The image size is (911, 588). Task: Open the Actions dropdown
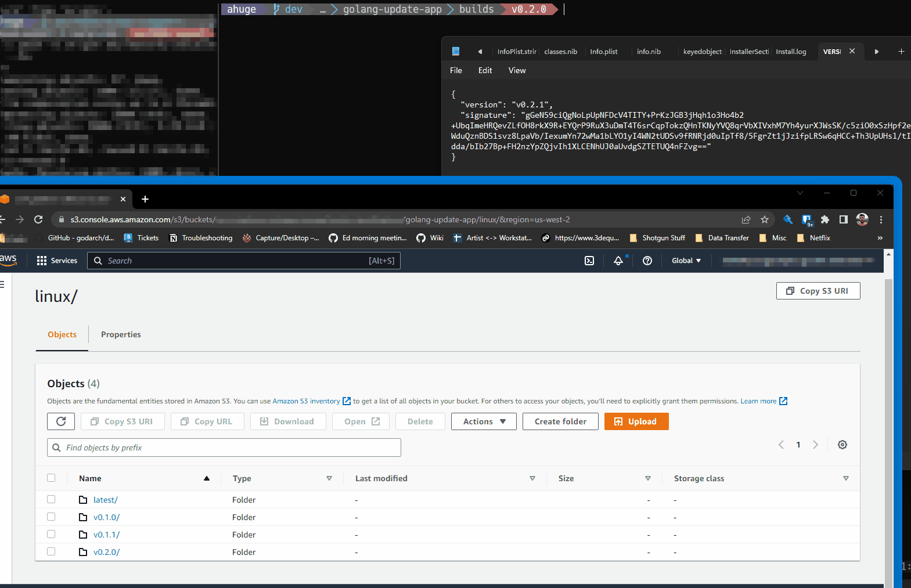(x=484, y=421)
